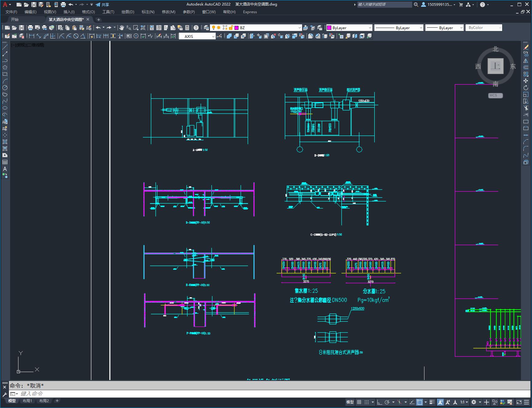Open the 编辑(E) menu
Viewport: 532px width, 408px height.
click(30, 12)
